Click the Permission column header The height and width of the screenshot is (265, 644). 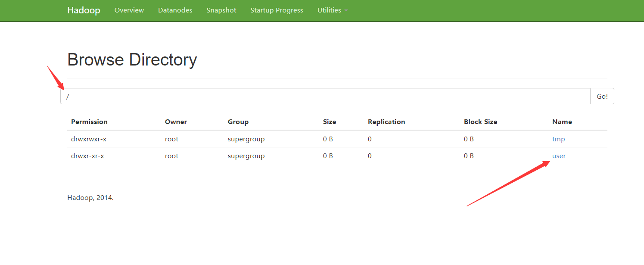89,122
